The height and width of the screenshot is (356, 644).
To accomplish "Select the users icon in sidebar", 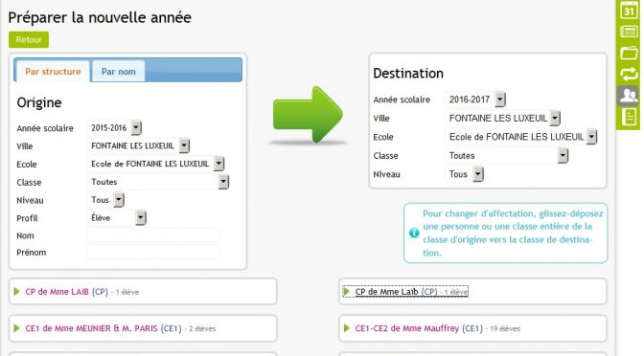I will [629, 96].
